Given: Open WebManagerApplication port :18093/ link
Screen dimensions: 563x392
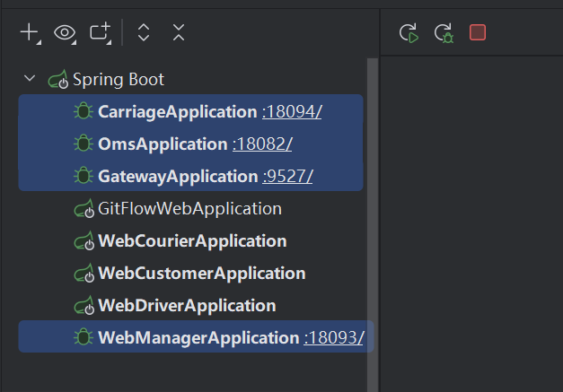Looking at the screenshot, I should pos(334,338).
